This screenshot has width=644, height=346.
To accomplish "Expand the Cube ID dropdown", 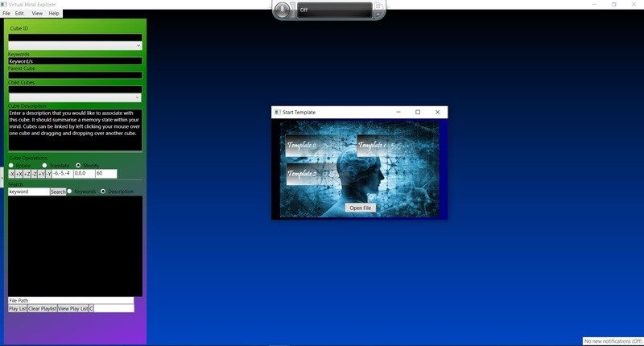I will click(138, 46).
